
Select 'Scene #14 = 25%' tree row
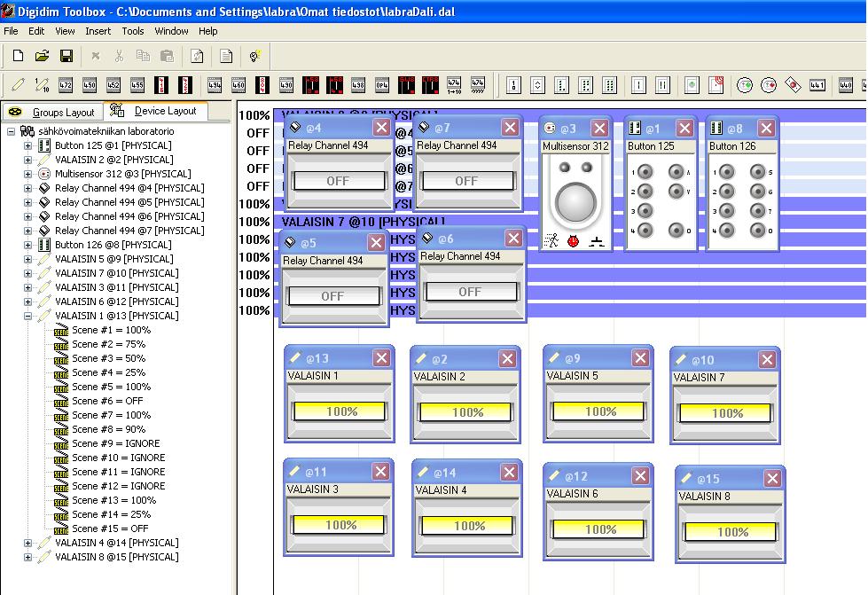111,514
